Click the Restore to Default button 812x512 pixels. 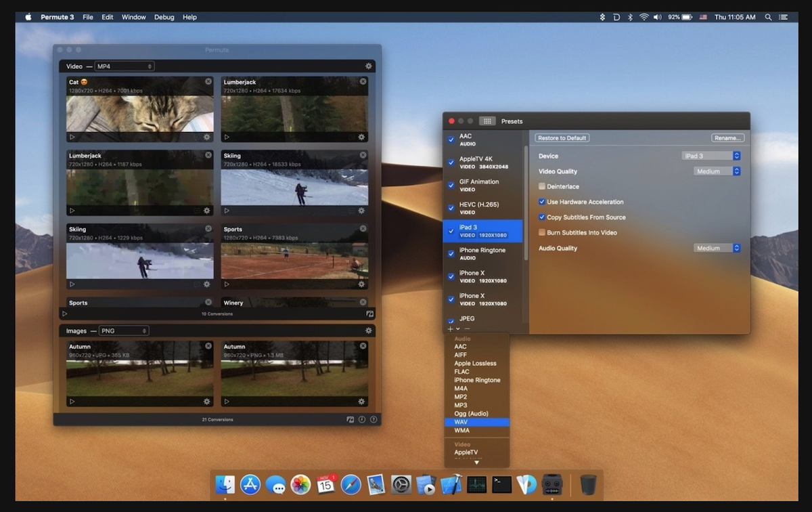point(562,138)
